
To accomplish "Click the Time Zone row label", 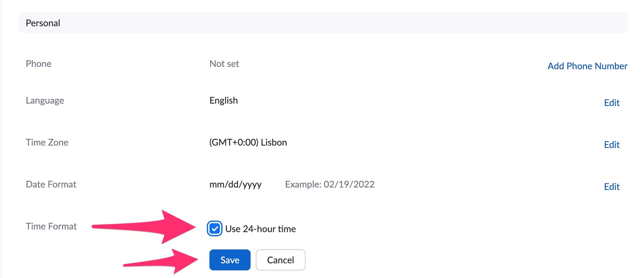I will coord(47,142).
